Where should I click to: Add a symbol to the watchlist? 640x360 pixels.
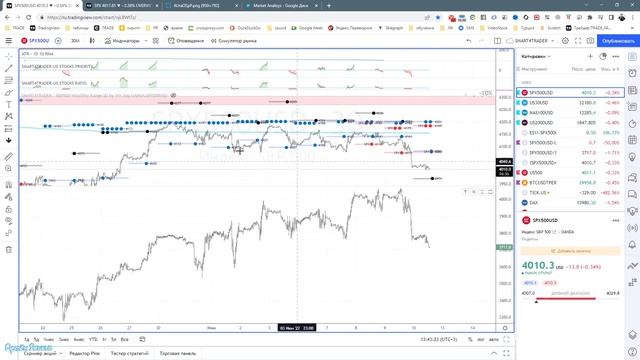[590, 56]
